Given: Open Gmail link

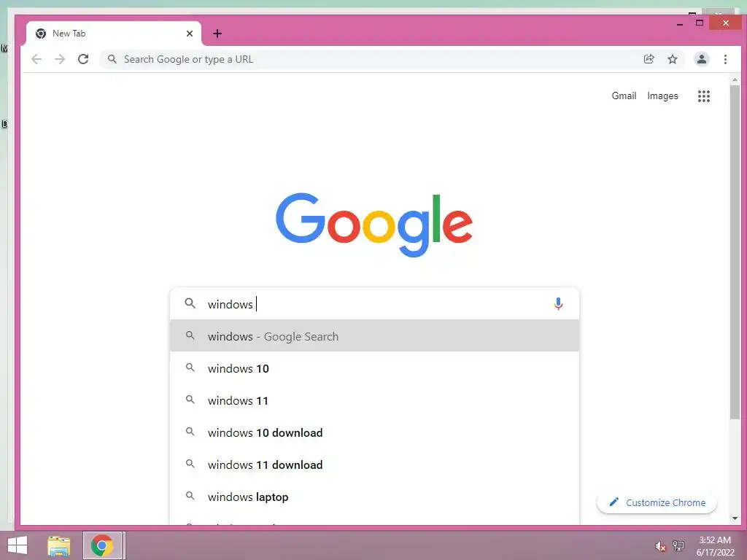Looking at the screenshot, I should click(x=624, y=96).
